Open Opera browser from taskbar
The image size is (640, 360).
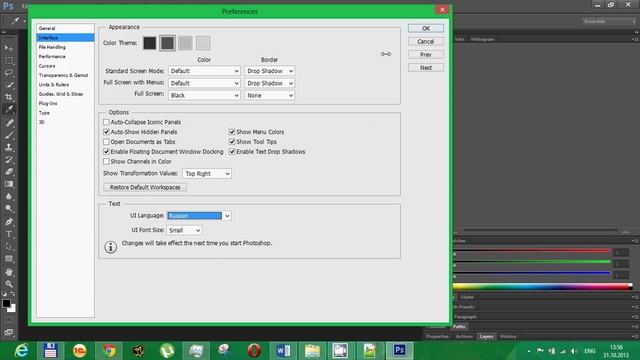254,350
